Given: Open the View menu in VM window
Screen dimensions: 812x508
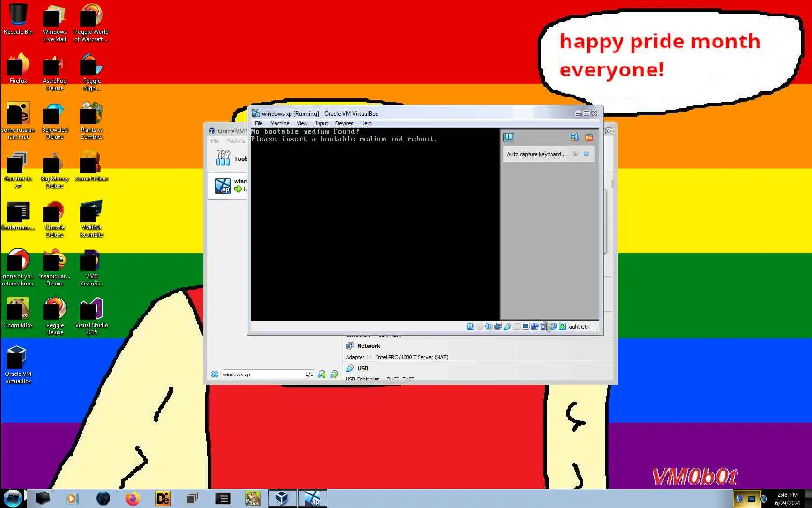Looking at the screenshot, I should [x=302, y=123].
